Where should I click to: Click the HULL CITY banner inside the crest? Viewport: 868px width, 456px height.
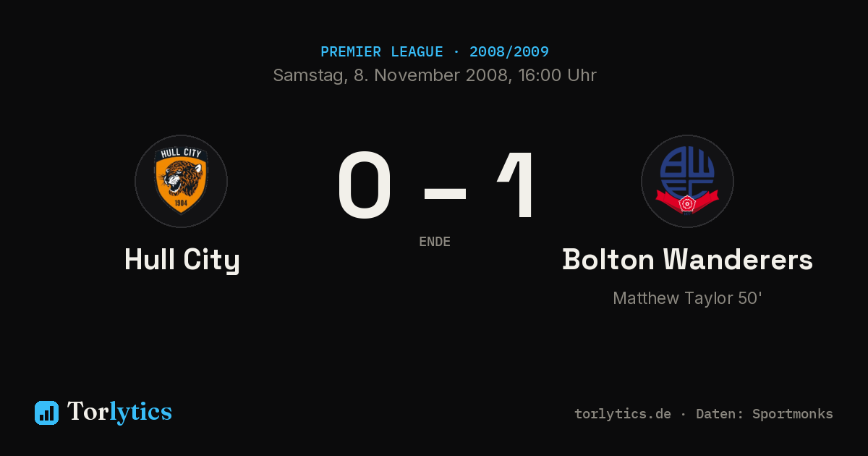point(181,153)
